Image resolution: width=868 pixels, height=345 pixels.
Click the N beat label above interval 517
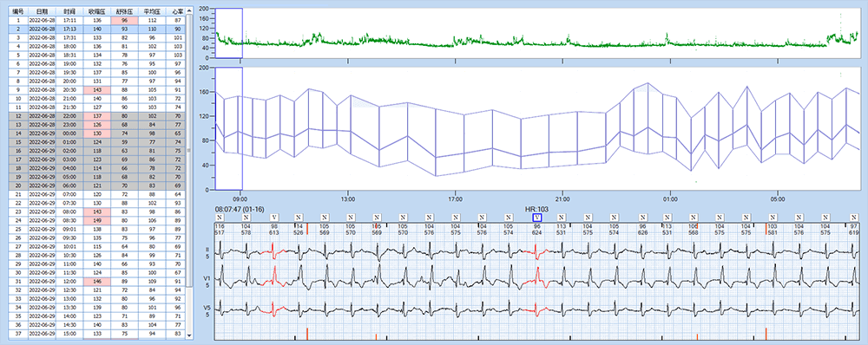point(220,218)
